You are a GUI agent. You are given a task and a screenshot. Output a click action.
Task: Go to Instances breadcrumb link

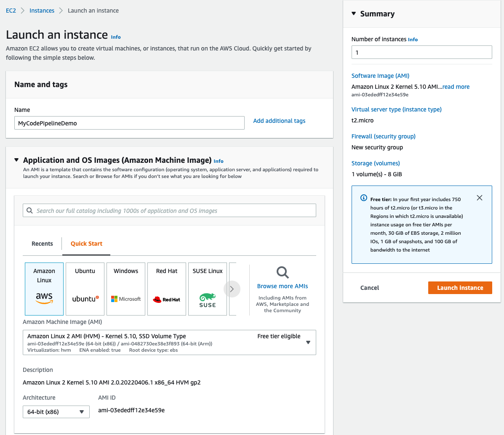pos(42,11)
